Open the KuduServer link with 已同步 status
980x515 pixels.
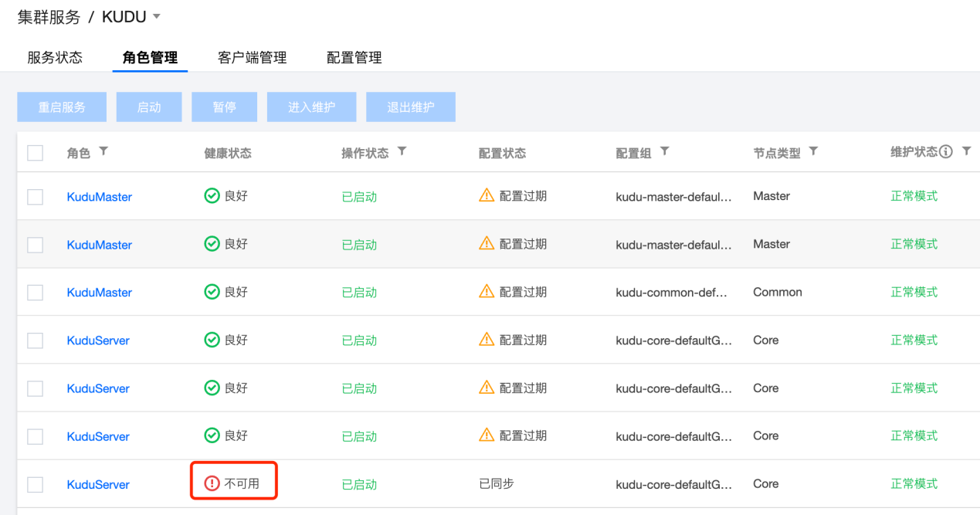(x=98, y=484)
